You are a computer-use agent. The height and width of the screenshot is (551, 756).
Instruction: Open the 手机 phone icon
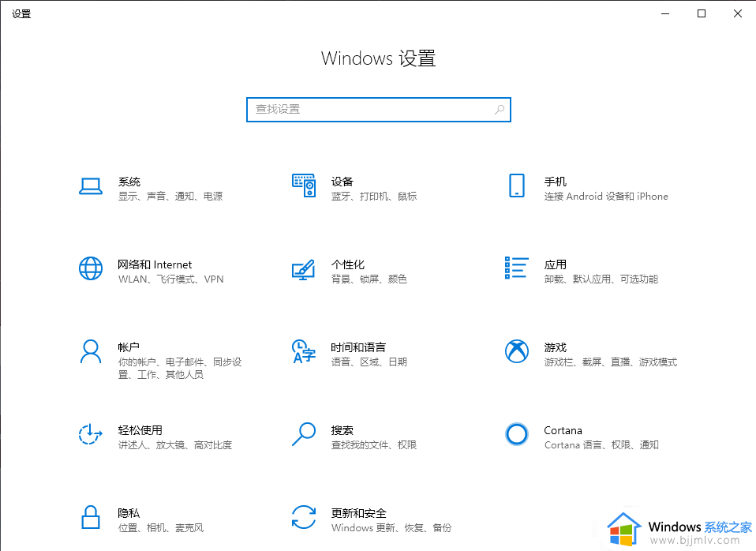[x=517, y=186]
